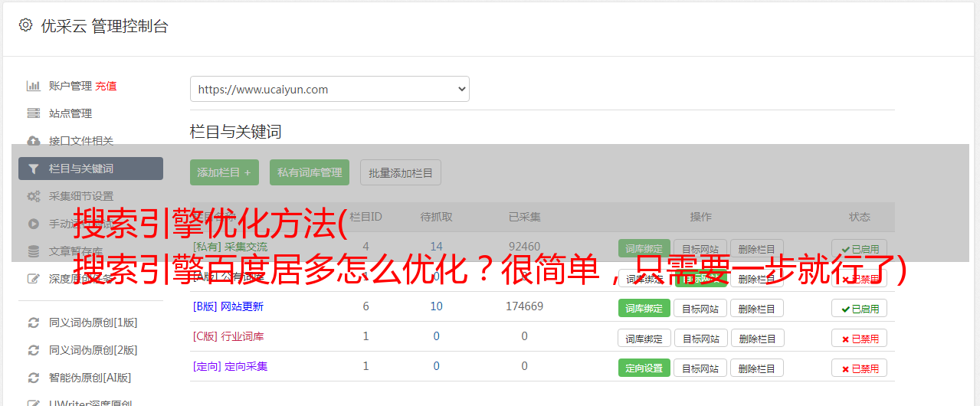
Task: Toggle 已启用 status for 采集交流 row
Action: (860, 248)
